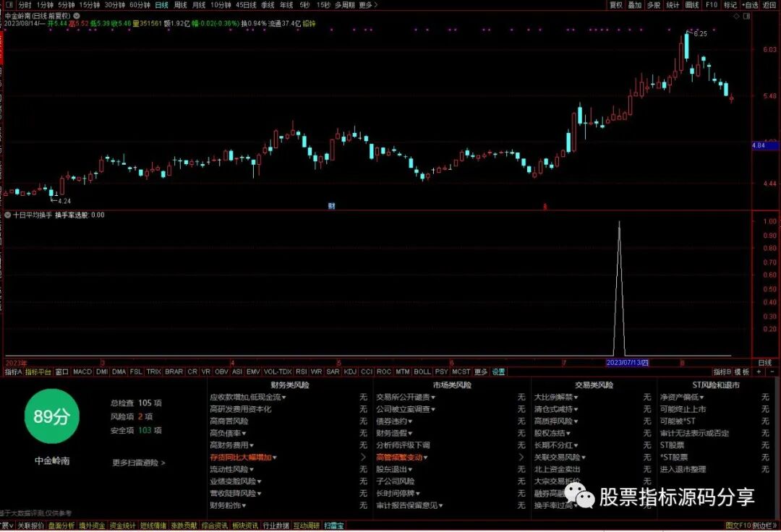Click the 复权 button
Viewport: 781px width, 532px height.
pos(616,5)
